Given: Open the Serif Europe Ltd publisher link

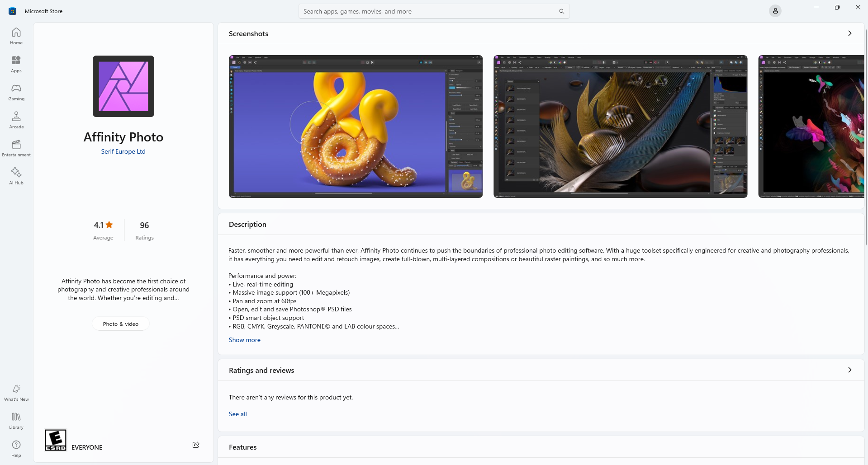Looking at the screenshot, I should coord(123,151).
